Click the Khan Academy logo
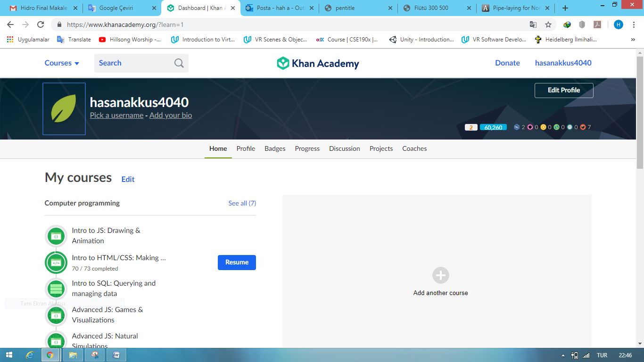 318,63
